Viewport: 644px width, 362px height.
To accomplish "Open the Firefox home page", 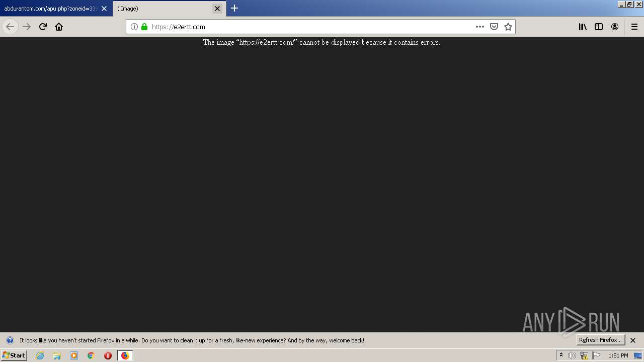I will click(x=59, y=27).
